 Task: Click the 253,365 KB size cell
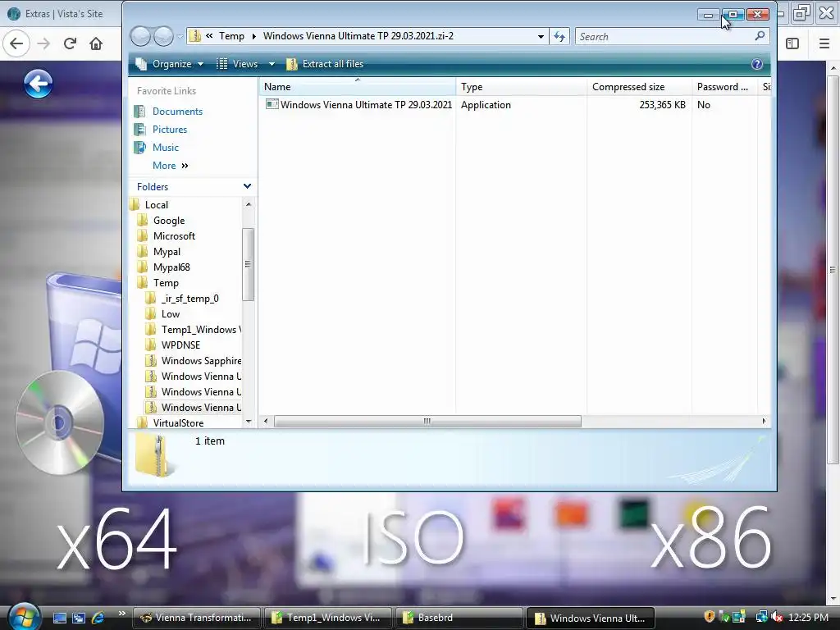pos(662,105)
